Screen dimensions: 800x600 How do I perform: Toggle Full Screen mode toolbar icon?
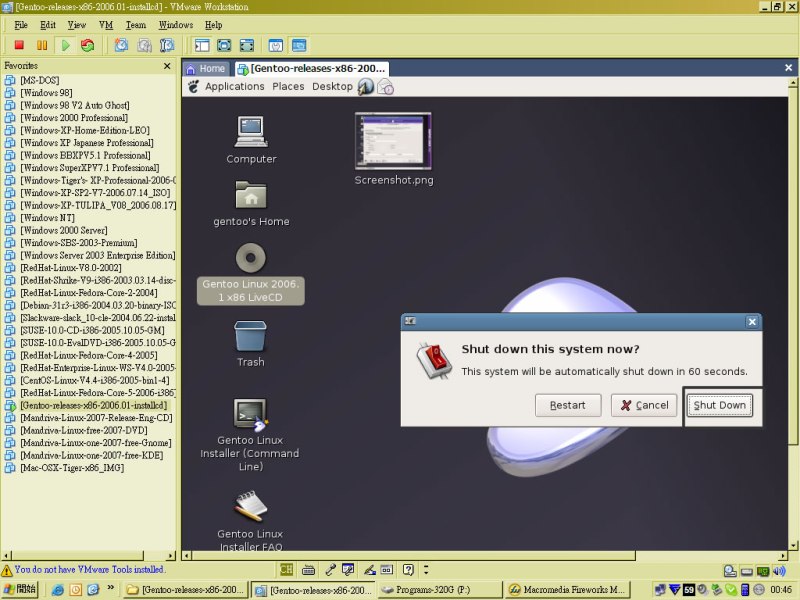pyautogui.click(x=247, y=45)
